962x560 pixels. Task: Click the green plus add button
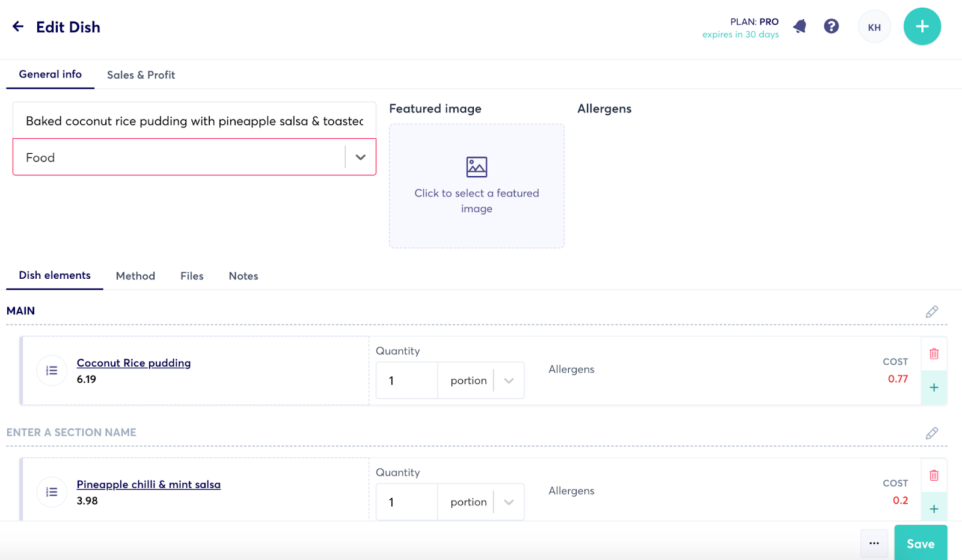point(922,26)
